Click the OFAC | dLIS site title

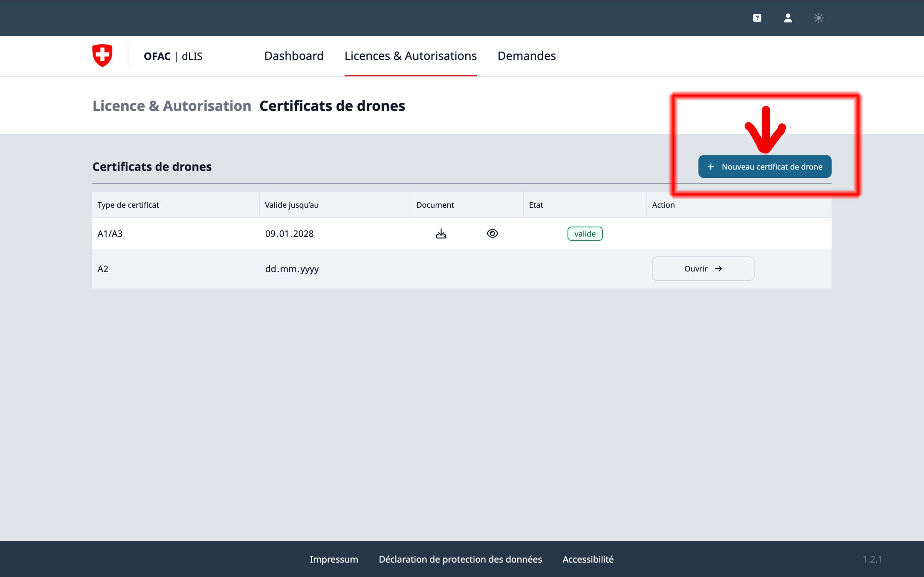coord(173,56)
